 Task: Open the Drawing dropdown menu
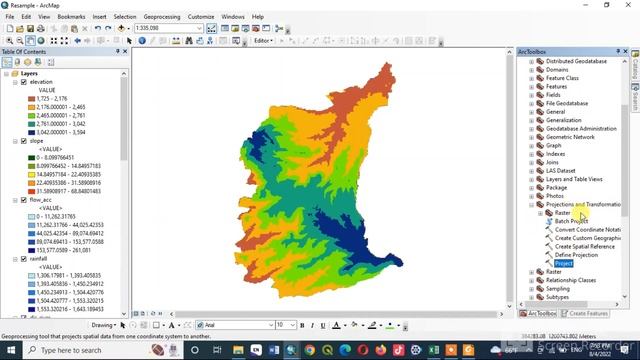[x=104, y=325]
